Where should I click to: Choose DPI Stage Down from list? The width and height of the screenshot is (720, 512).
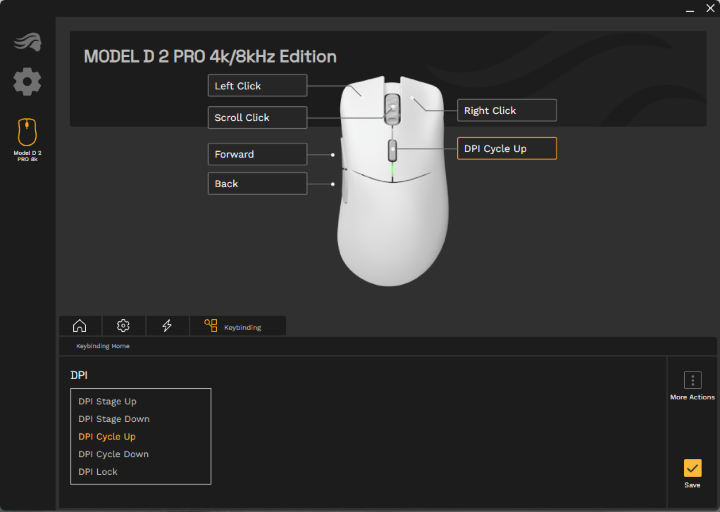(x=114, y=419)
